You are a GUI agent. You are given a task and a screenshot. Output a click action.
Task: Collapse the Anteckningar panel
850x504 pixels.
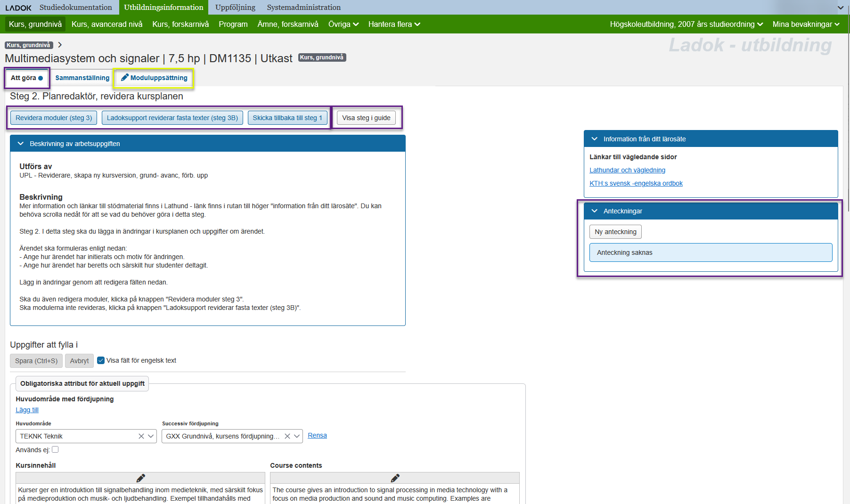pos(595,211)
